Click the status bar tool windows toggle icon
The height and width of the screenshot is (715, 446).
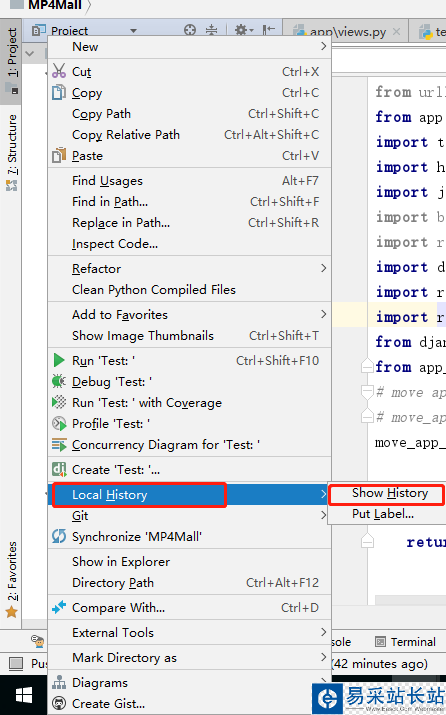(16, 663)
